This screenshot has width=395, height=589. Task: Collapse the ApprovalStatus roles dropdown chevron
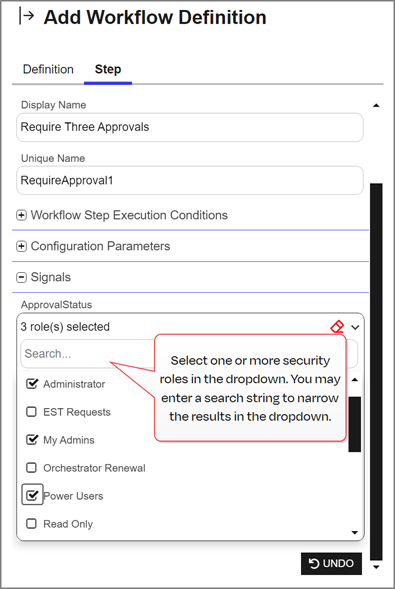click(x=355, y=327)
